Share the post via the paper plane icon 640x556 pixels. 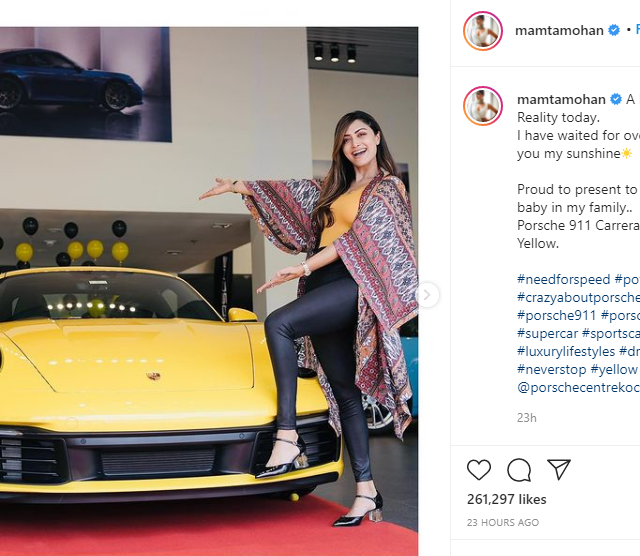[558, 469]
